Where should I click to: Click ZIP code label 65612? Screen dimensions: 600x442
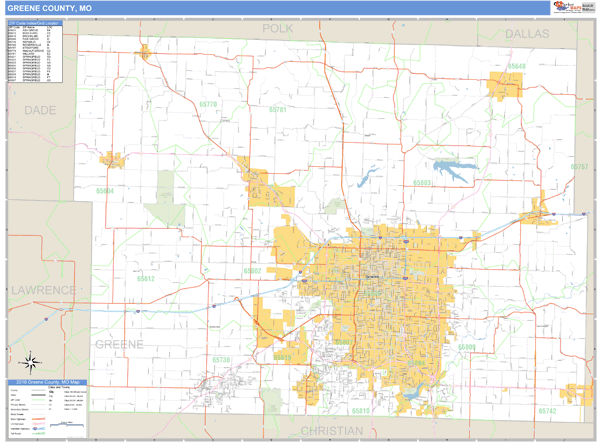tap(145, 279)
